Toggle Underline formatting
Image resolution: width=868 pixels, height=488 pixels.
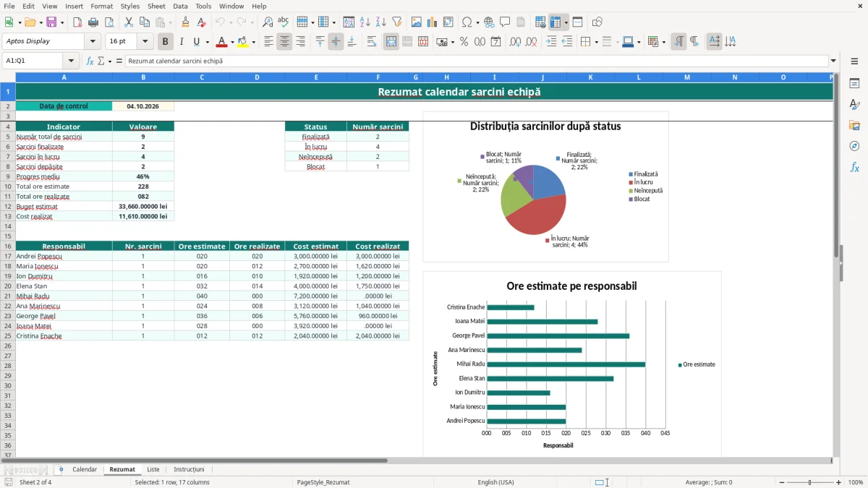[196, 42]
